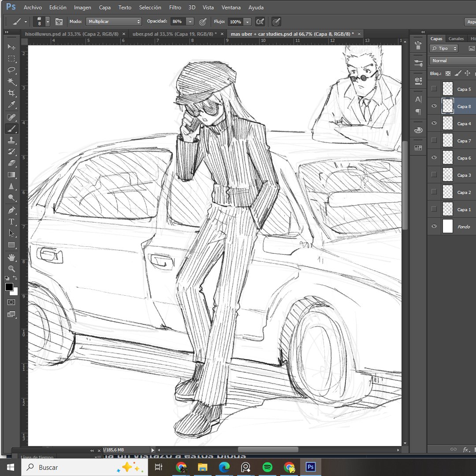
Task: Select the Gradient tool
Action: tap(11, 175)
